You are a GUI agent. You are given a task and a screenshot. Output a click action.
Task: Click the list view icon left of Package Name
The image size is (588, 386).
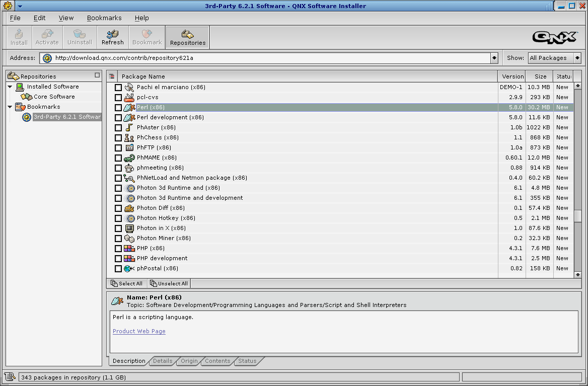click(112, 76)
